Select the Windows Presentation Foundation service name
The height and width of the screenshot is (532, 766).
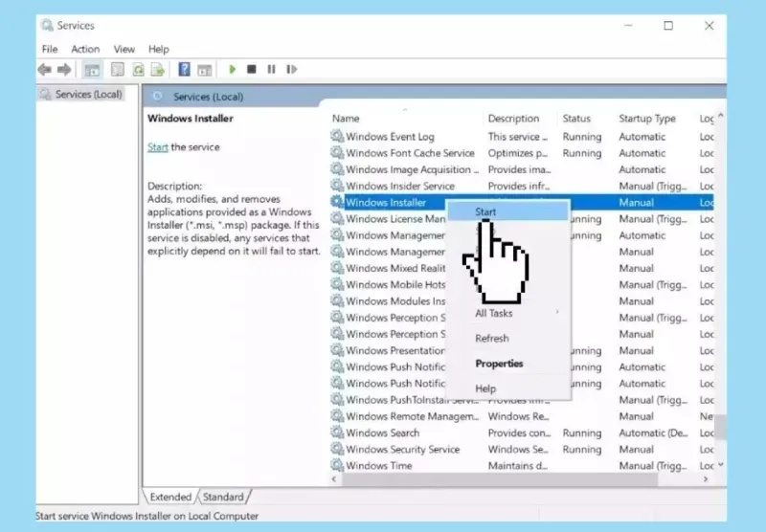click(395, 350)
